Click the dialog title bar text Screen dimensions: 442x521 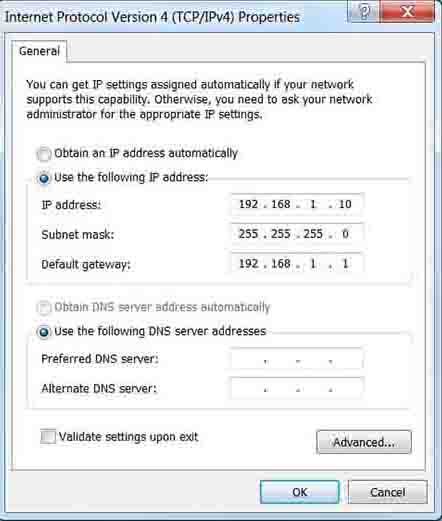(152, 17)
